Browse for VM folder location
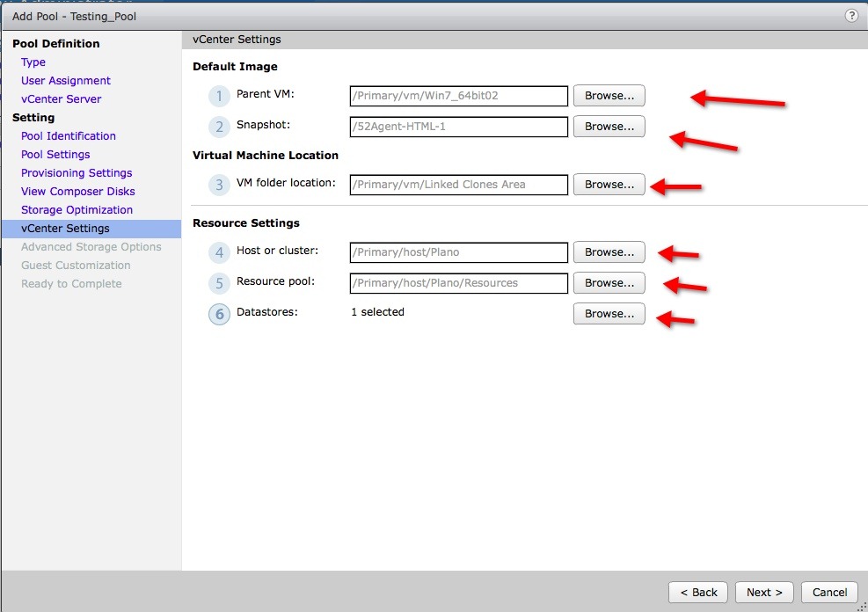The height and width of the screenshot is (612, 868). pyautogui.click(x=609, y=185)
